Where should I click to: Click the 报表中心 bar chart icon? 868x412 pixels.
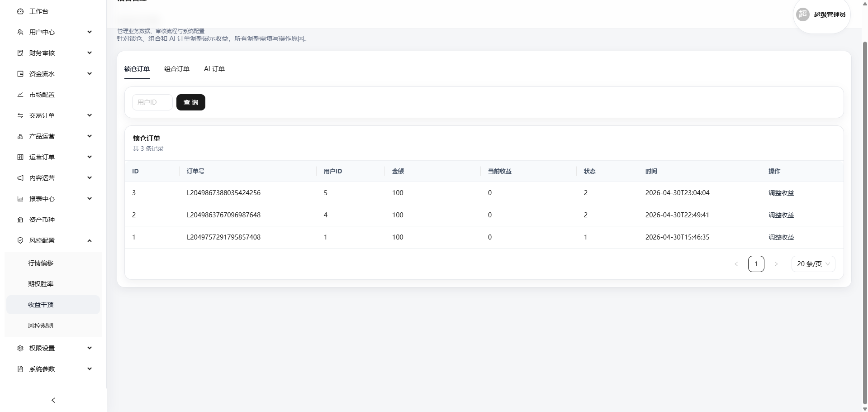click(20, 199)
